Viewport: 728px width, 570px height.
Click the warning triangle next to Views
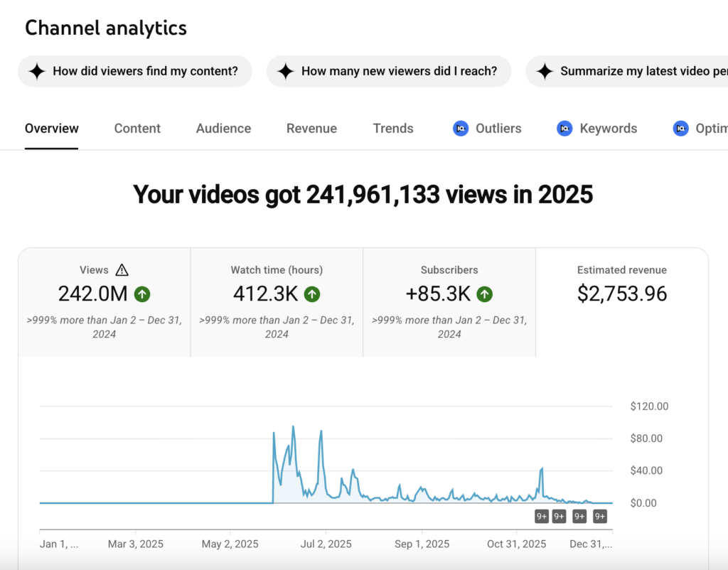[122, 270]
